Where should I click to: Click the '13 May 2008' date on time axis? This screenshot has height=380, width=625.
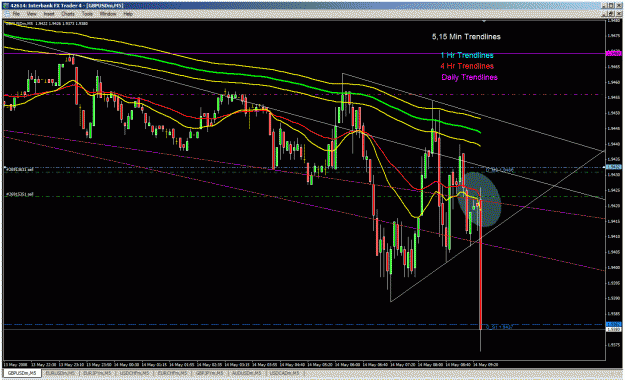pos(16,364)
